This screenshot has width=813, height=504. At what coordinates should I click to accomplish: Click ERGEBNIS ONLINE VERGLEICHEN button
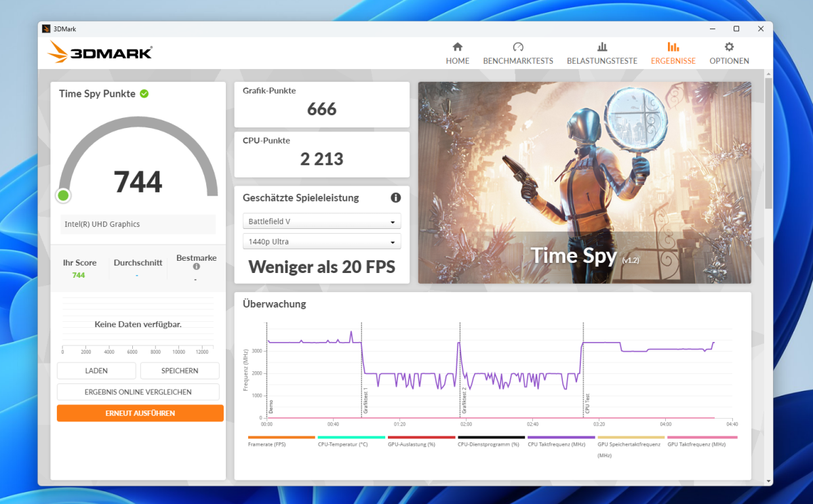138,392
